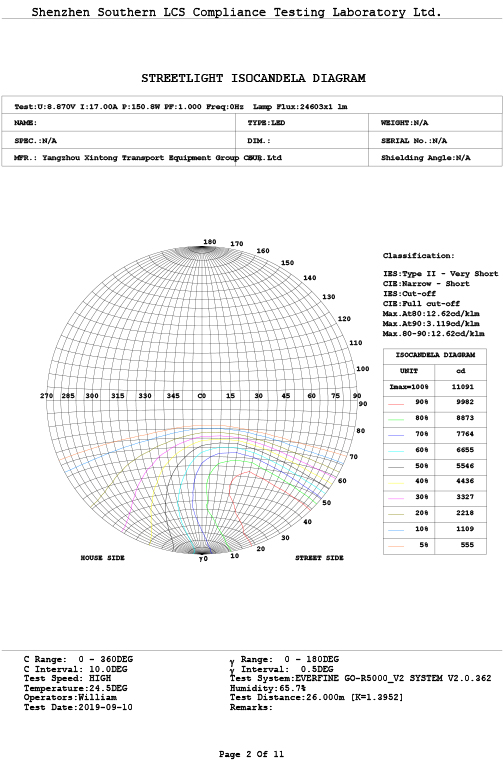504x766 pixels.
Task: Click the Test Speed: HIGH line
Action: (67, 679)
